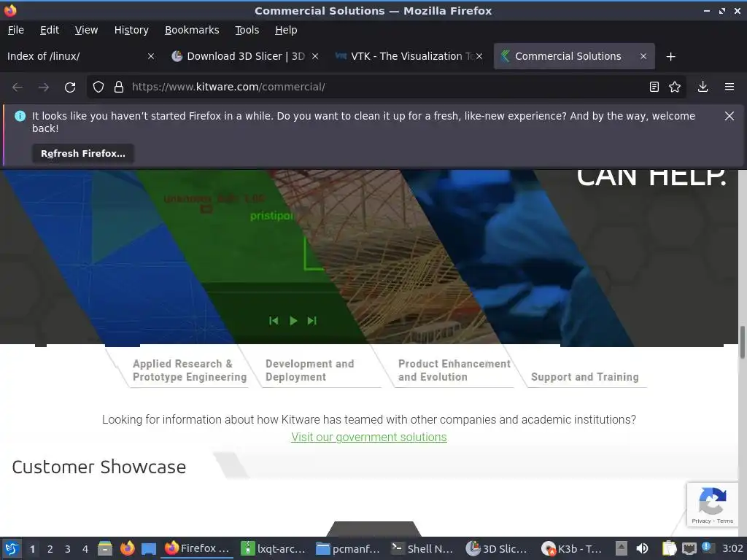Screen dimensions: 747x560
Task: Open the Edit menu
Action: pos(50,30)
